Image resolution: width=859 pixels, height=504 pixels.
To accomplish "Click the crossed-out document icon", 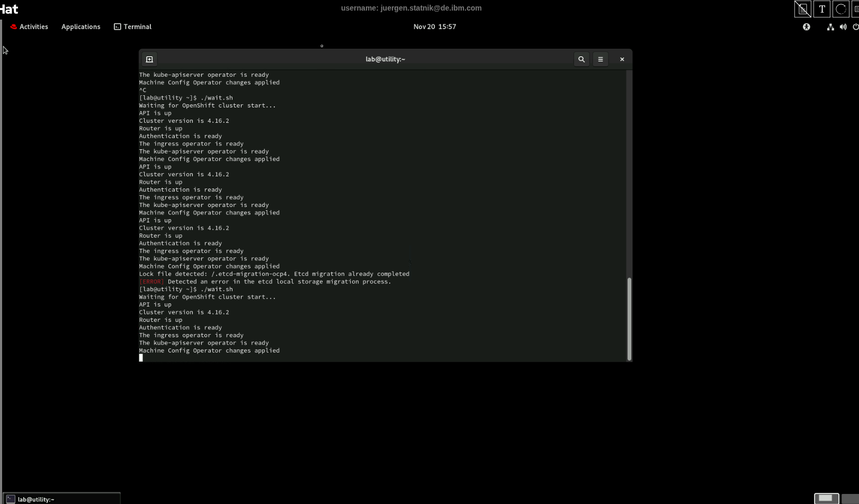I will pyautogui.click(x=803, y=9).
